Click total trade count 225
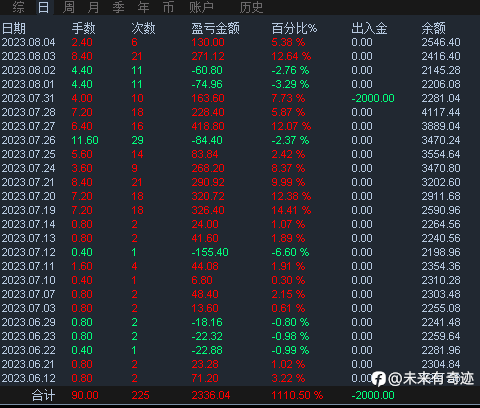 tap(140, 395)
